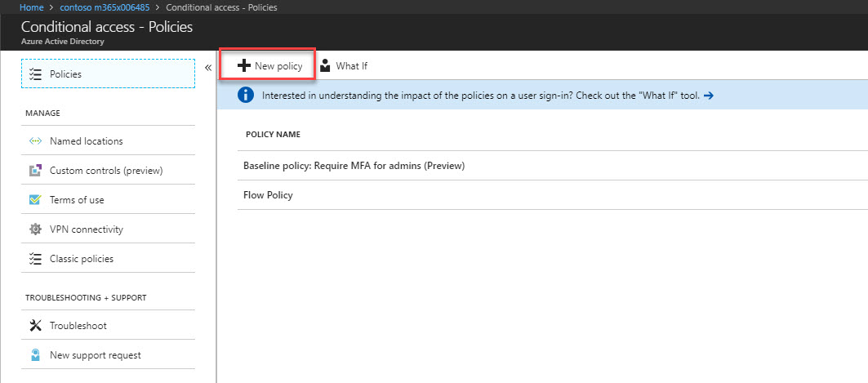Click the What If person icon
The height and width of the screenshot is (383, 868).
click(326, 66)
